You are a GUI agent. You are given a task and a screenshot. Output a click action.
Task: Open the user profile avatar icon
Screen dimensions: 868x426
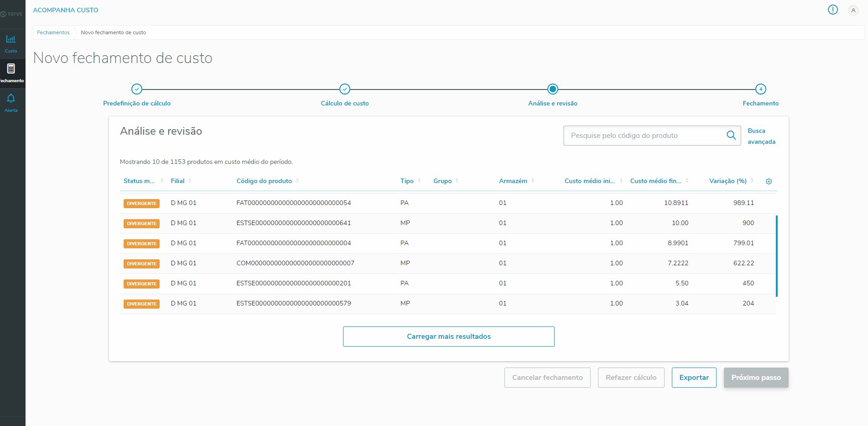853,10
